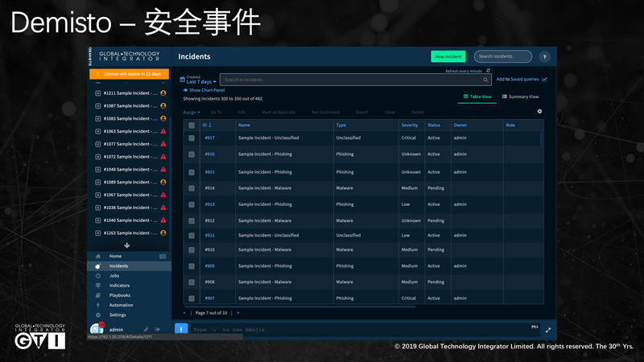Open table settings gear icon
The height and width of the screenshot is (362, 644).
(x=539, y=112)
